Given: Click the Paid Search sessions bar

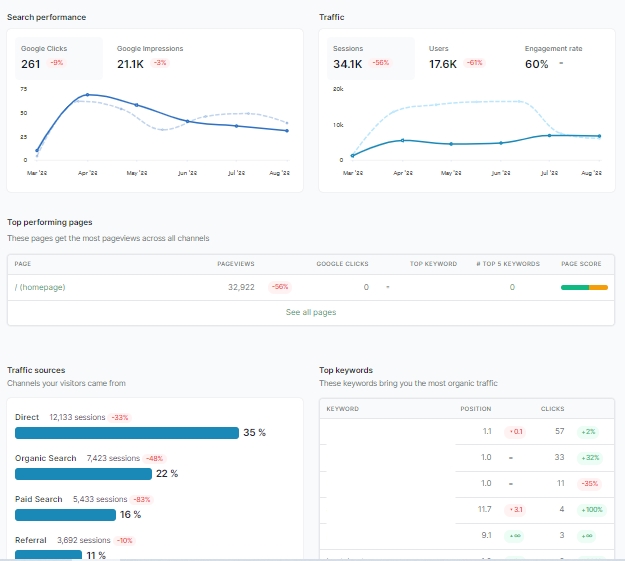Looking at the screenshot, I should tap(65, 515).
